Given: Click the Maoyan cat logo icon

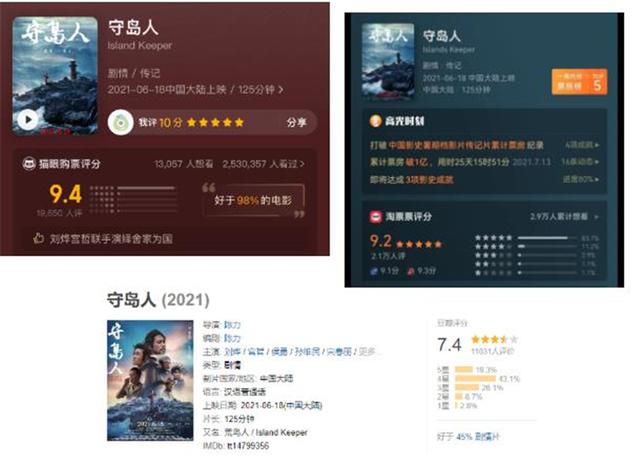Looking at the screenshot, I should click(x=29, y=163).
